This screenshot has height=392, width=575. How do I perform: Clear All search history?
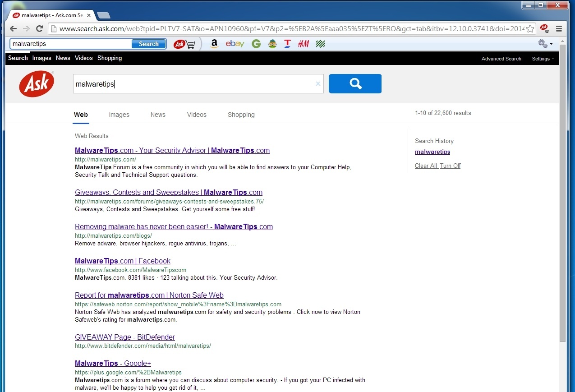pyautogui.click(x=426, y=166)
